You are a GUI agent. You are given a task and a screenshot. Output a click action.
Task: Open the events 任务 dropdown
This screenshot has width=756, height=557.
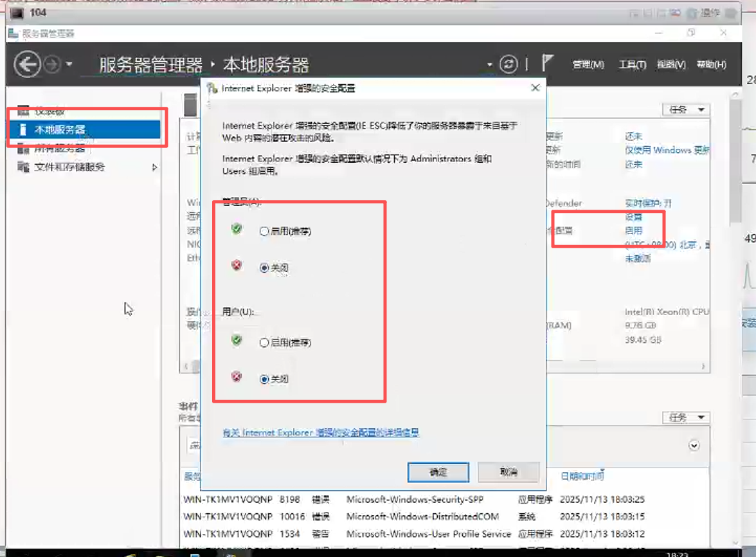coord(685,417)
